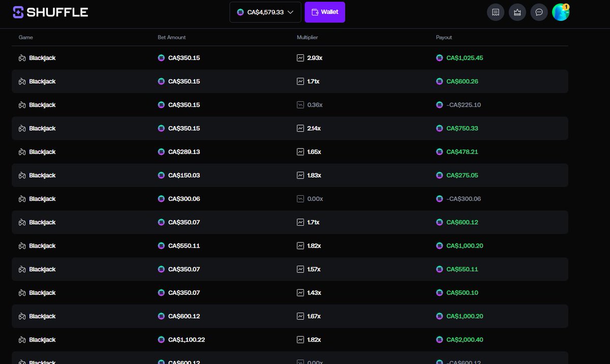The image size is (610, 364).
Task: Click the CA$1,100.22 bet amount
Action: point(187,340)
